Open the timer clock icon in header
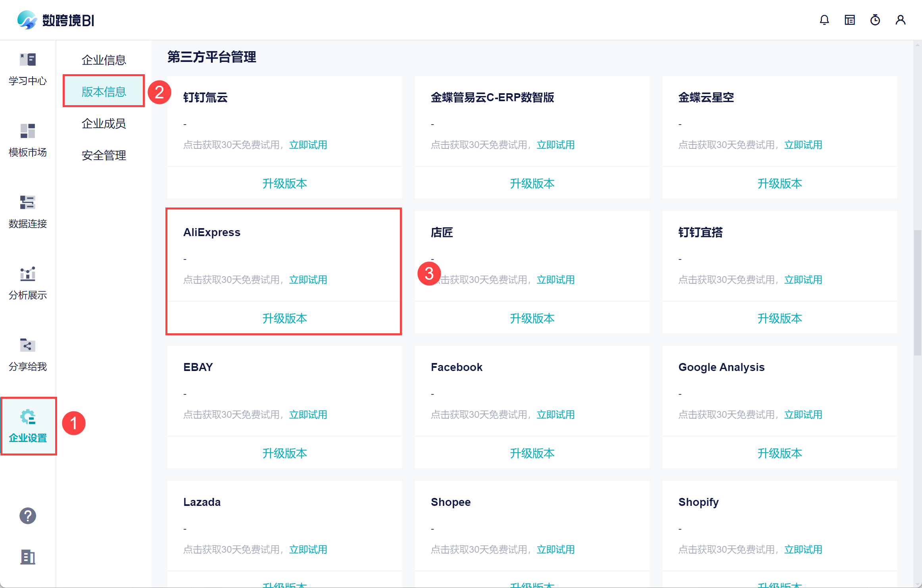 click(x=875, y=20)
